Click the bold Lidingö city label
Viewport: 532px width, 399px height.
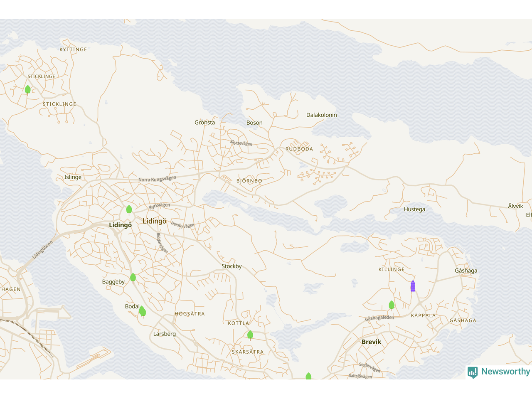pos(121,225)
